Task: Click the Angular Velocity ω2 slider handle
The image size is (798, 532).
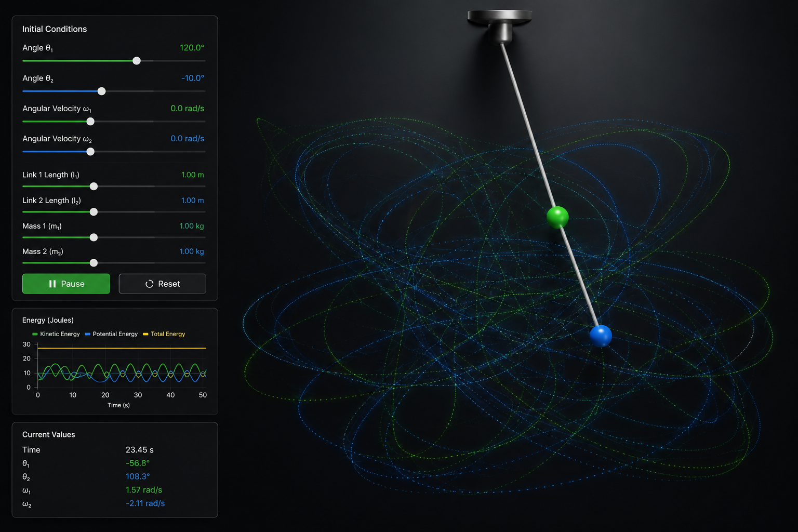Action: [90, 152]
